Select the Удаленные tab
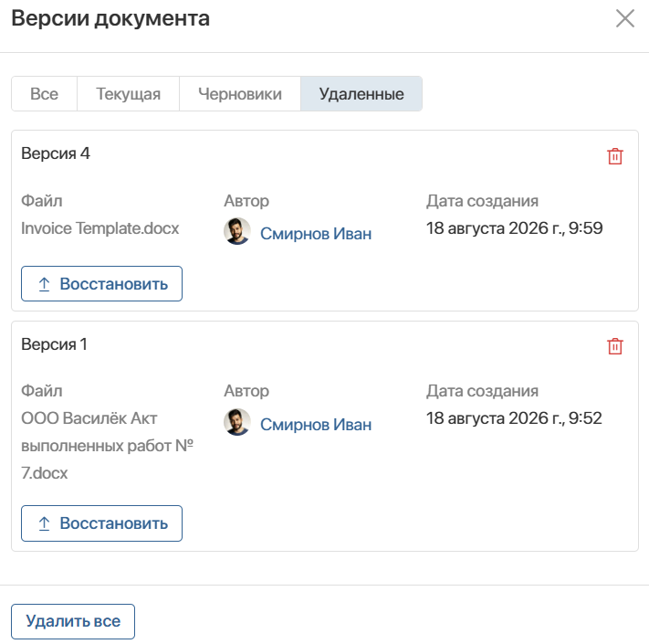The width and height of the screenshot is (649, 644). tap(361, 93)
